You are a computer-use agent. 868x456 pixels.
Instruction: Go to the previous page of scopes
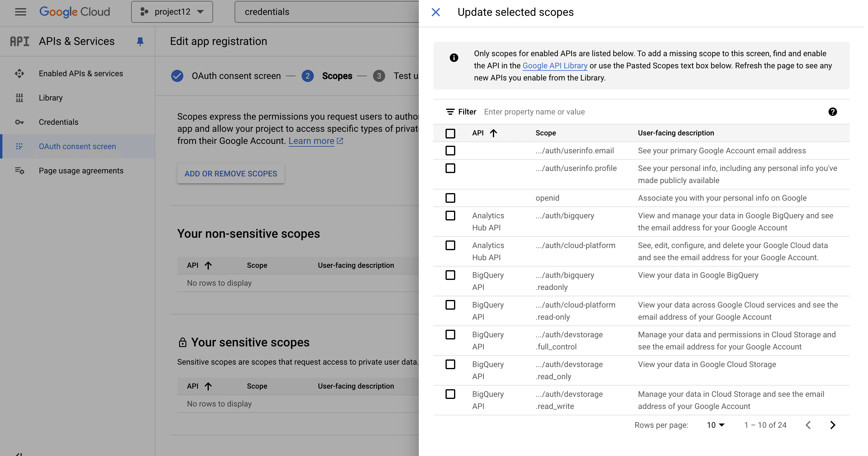[x=808, y=425]
